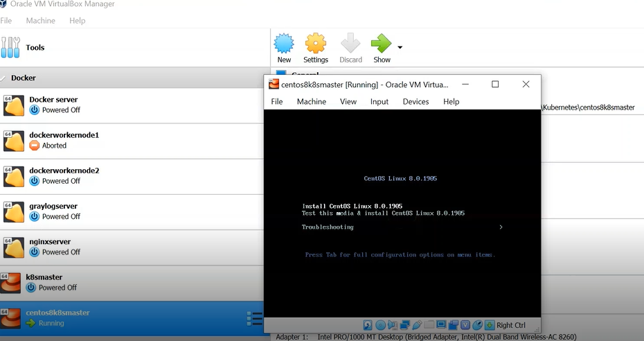Viewport: 644px width, 341px height.
Task: Click the dockerworkernode1 Aborted status icon
Action: click(x=35, y=146)
